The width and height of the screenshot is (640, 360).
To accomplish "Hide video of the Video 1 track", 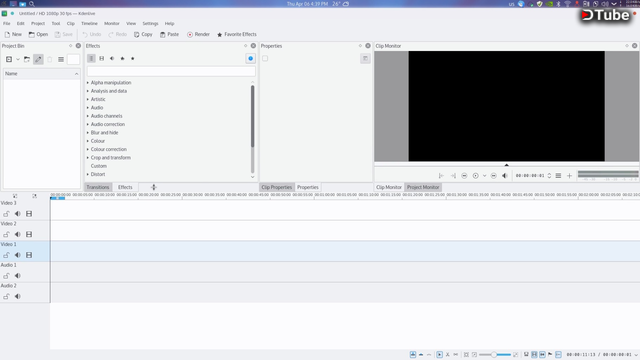I will pos(29,255).
